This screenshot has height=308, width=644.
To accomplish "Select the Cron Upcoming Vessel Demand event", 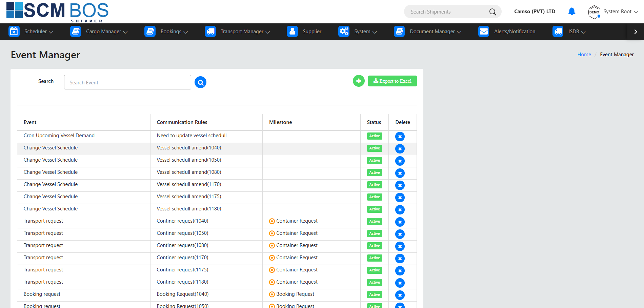I will coord(59,136).
